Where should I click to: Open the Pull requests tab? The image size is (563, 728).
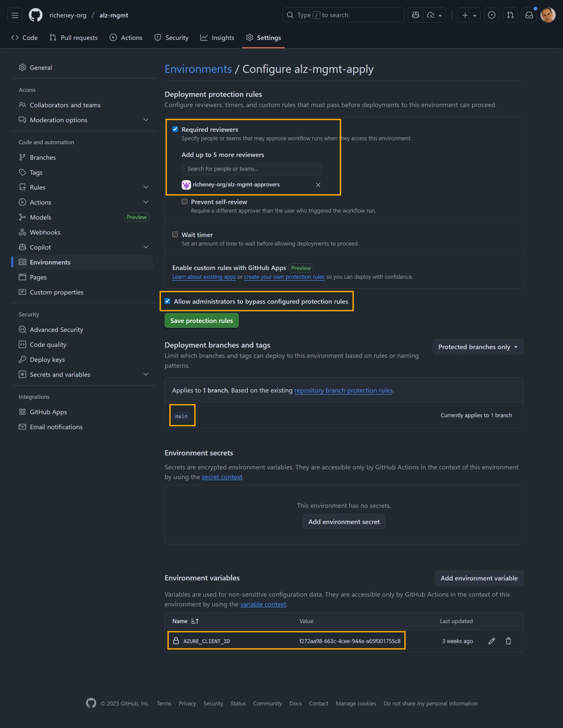pyautogui.click(x=73, y=37)
